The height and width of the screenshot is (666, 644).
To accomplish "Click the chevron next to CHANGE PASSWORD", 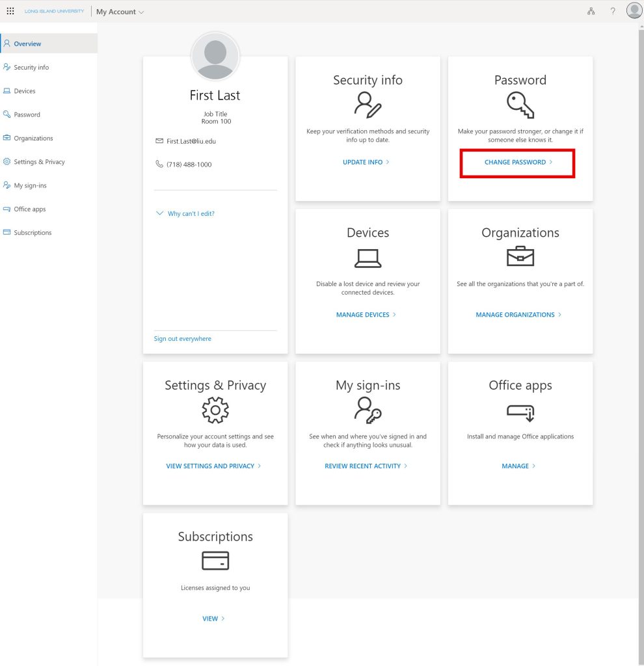I will point(550,162).
